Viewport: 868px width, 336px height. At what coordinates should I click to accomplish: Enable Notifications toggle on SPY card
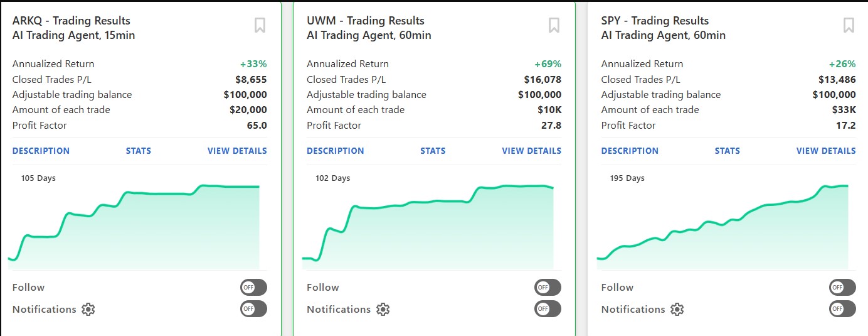click(x=842, y=309)
